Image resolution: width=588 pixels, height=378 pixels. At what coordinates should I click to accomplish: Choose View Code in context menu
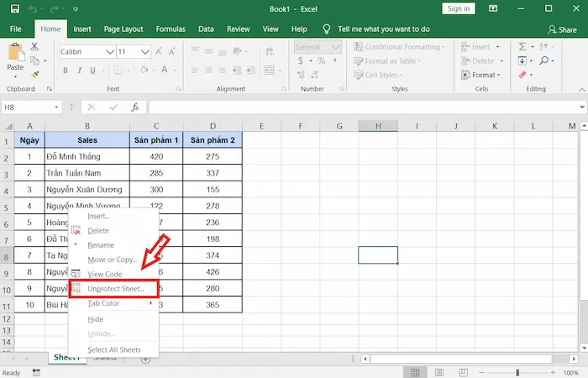[x=105, y=274]
